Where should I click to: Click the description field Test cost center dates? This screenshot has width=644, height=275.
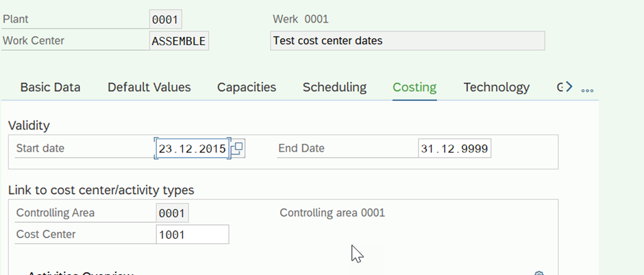click(x=408, y=40)
